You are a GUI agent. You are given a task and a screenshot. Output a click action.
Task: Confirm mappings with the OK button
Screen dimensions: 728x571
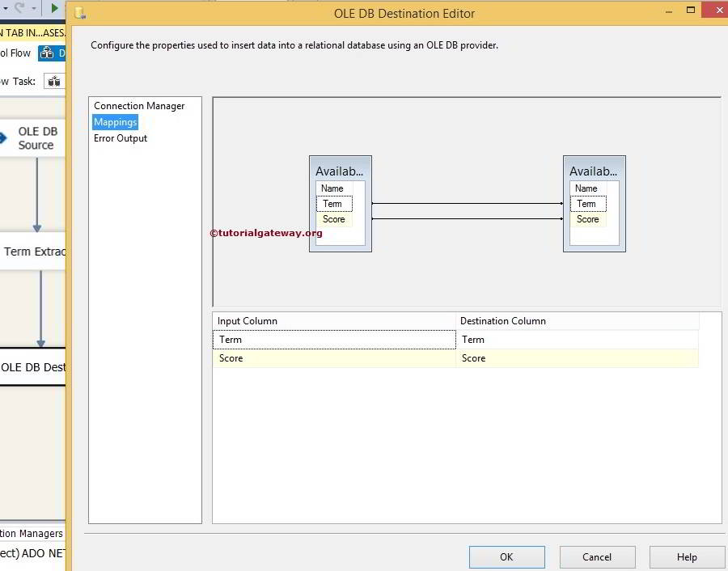506,556
